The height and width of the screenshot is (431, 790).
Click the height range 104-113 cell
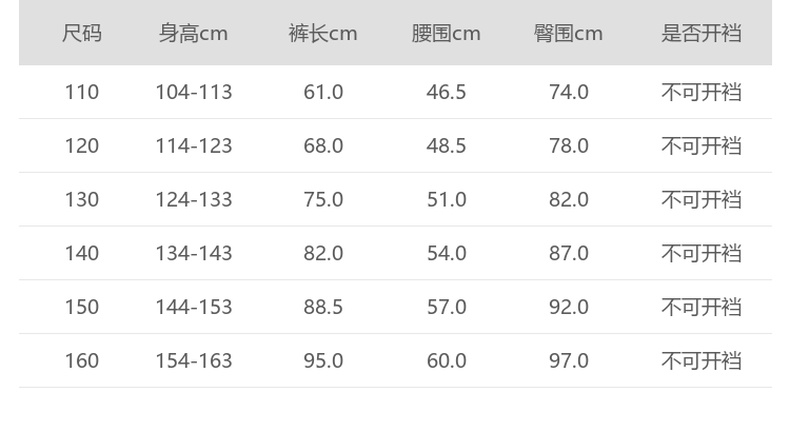[x=193, y=92]
